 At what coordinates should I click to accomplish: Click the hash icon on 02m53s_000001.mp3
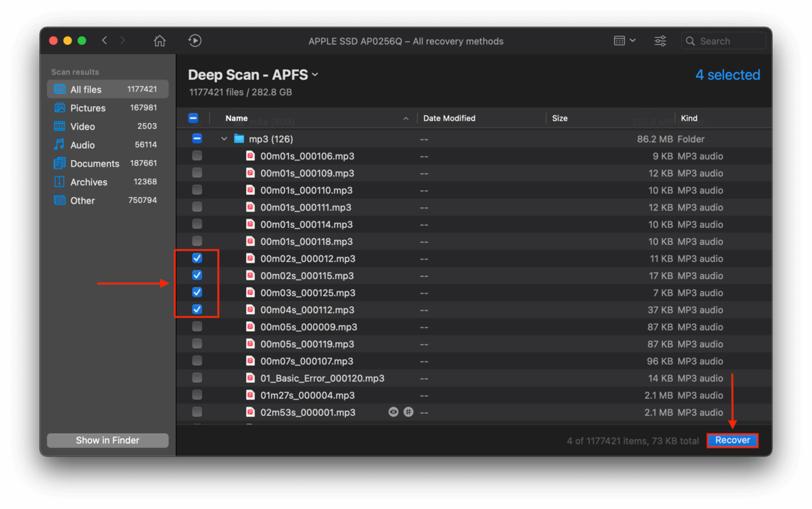(x=408, y=411)
